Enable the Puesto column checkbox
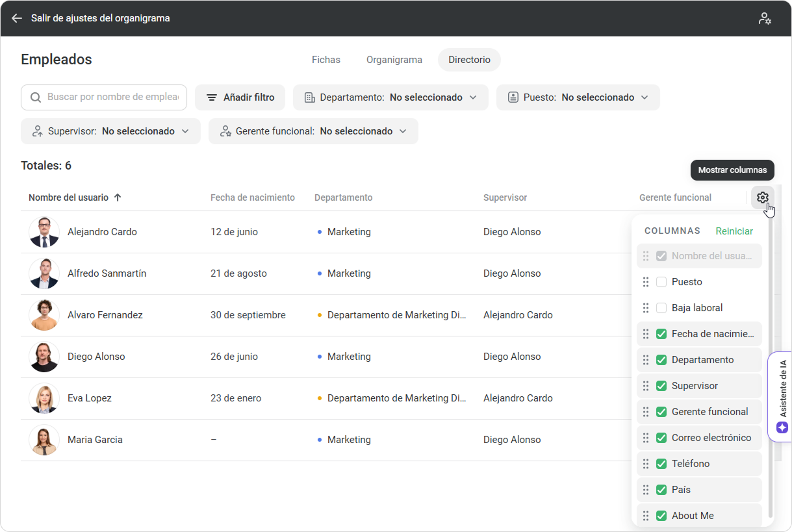The height and width of the screenshot is (532, 792). [x=661, y=282]
